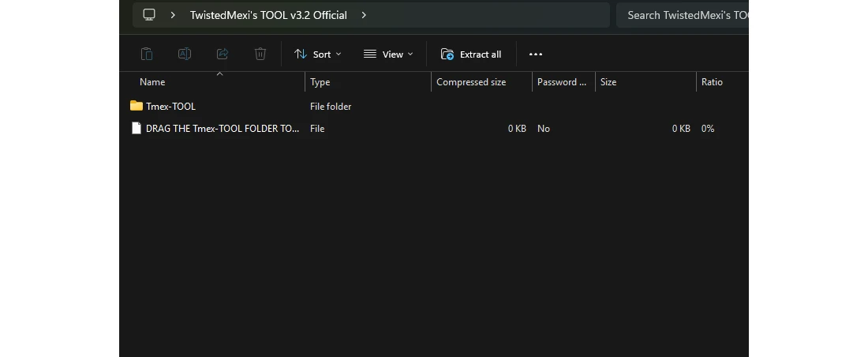Click the Rename toolbar icon

pos(185,54)
